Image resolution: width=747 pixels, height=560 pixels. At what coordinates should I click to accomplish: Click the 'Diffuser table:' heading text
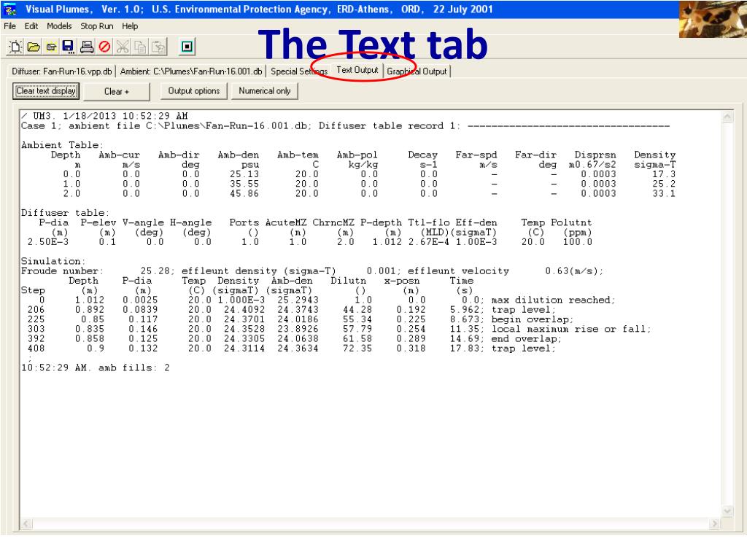pos(65,213)
